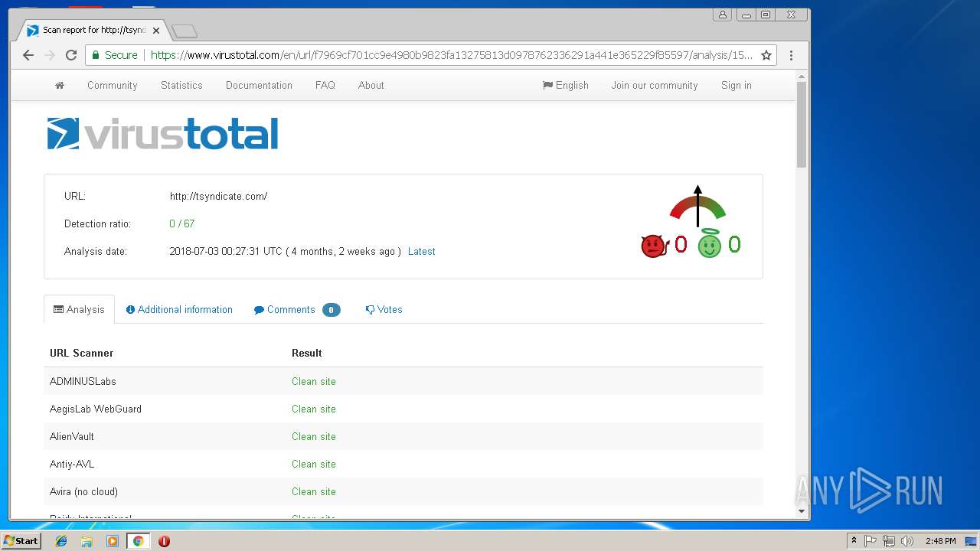The width and height of the screenshot is (980, 551).
Task: Click the Secure padlock indicator
Action: (115, 55)
